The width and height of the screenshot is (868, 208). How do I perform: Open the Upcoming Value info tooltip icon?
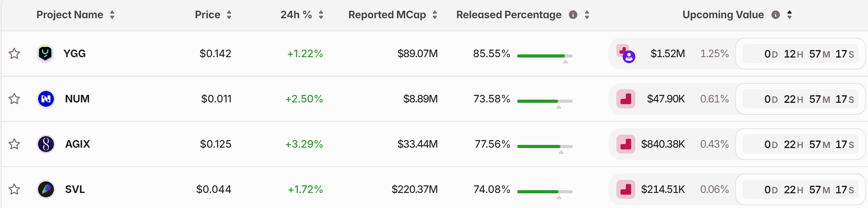tap(776, 15)
